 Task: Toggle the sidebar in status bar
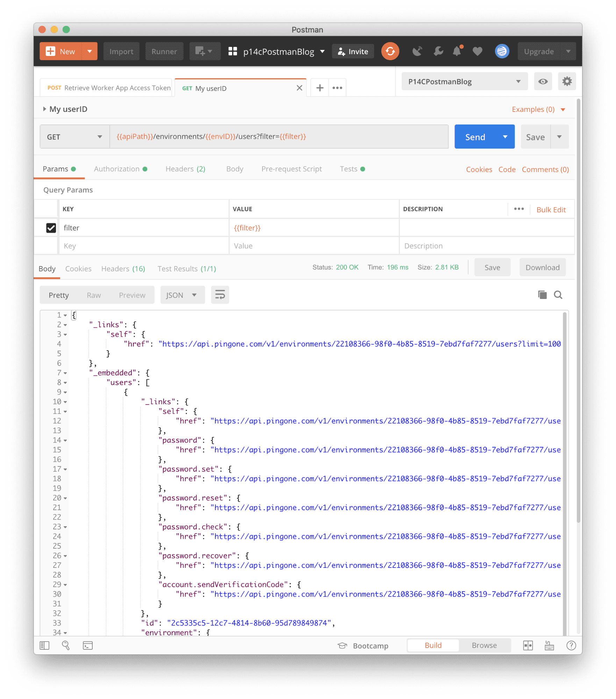point(44,645)
